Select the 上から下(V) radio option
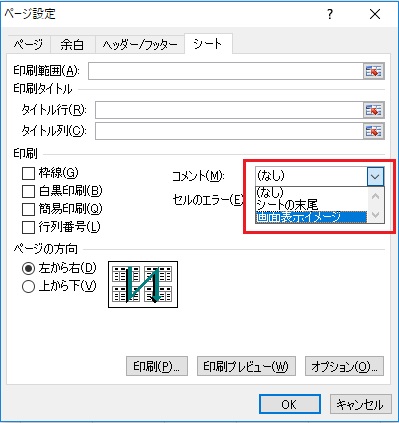 [x=28, y=286]
